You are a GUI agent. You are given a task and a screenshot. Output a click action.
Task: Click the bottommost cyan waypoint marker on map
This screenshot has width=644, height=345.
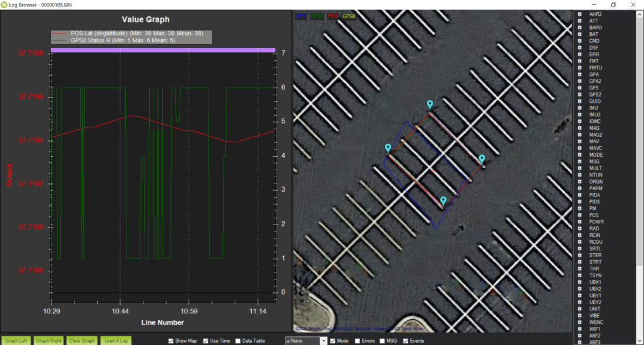443,201
